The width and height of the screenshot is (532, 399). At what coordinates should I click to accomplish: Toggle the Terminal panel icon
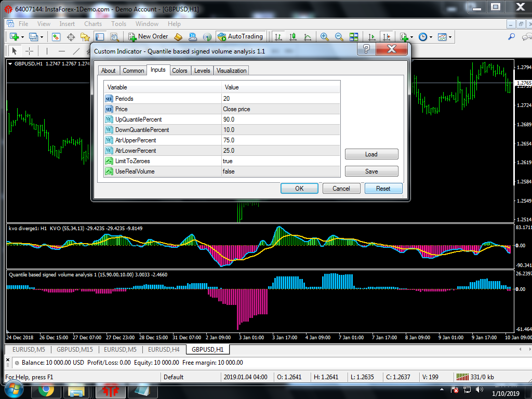[99, 37]
